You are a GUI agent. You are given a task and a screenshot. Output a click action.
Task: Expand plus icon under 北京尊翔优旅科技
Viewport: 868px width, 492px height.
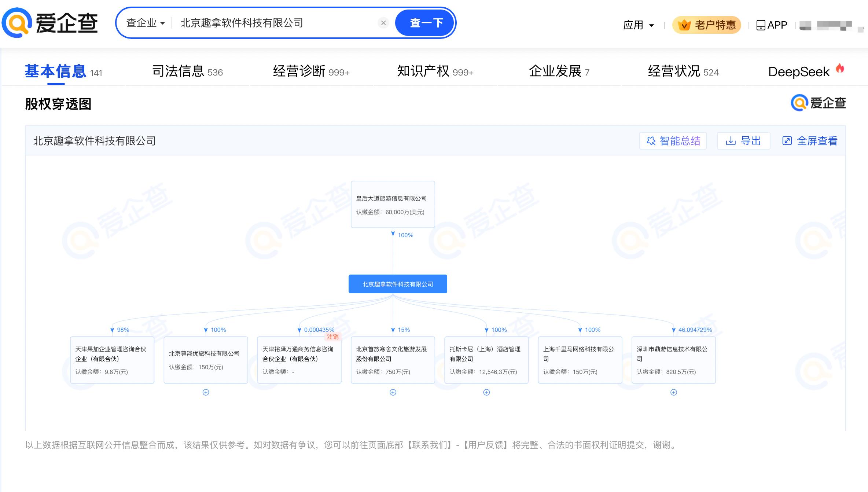(206, 392)
